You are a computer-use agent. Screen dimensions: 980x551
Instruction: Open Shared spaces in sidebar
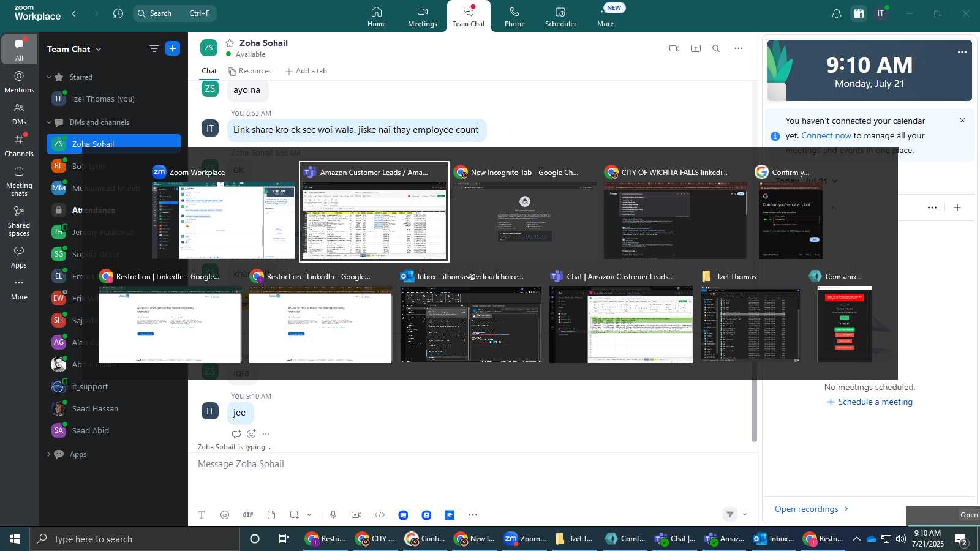pos(19,221)
